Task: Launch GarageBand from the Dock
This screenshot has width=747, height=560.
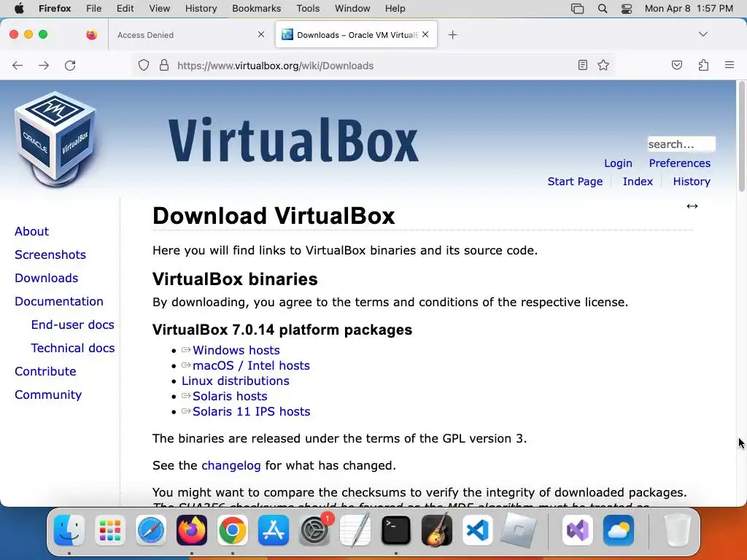Action: coord(436,530)
